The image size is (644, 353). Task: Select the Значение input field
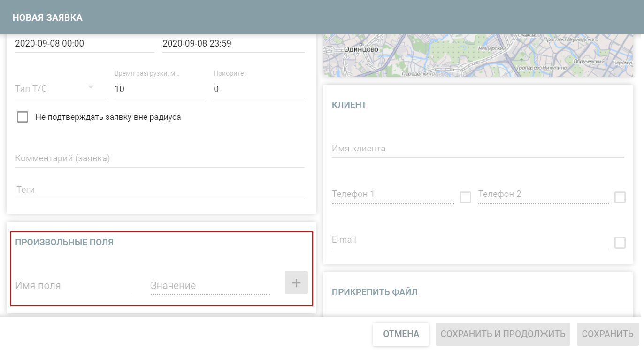209,285
